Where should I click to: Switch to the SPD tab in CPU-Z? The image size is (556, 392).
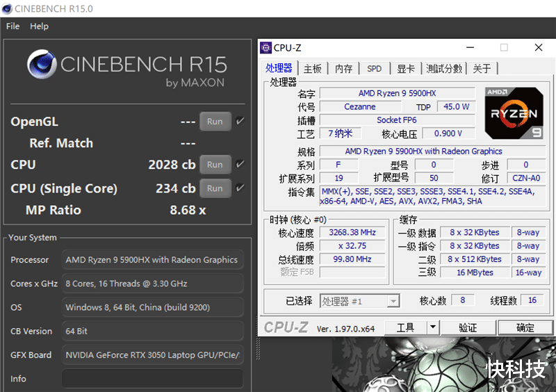tap(375, 69)
